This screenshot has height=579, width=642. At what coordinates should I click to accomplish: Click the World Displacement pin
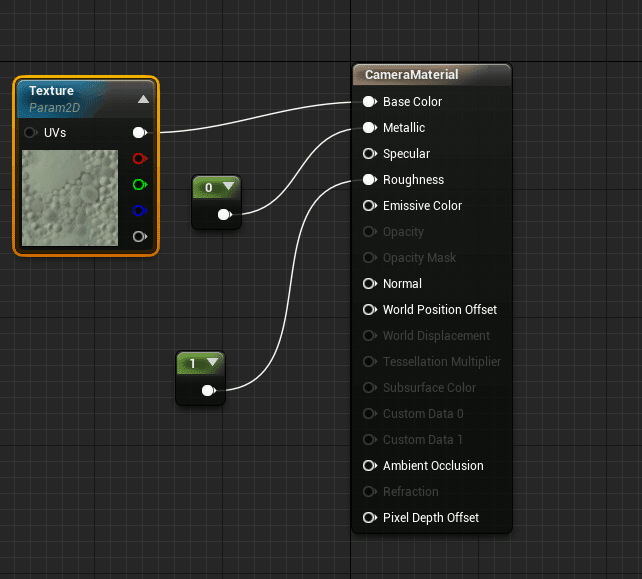tap(370, 336)
